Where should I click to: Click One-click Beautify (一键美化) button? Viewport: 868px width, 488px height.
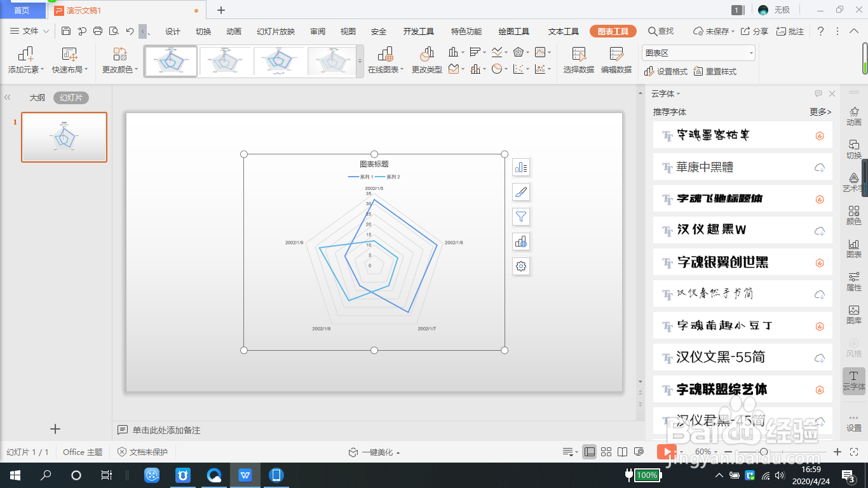pos(374,452)
